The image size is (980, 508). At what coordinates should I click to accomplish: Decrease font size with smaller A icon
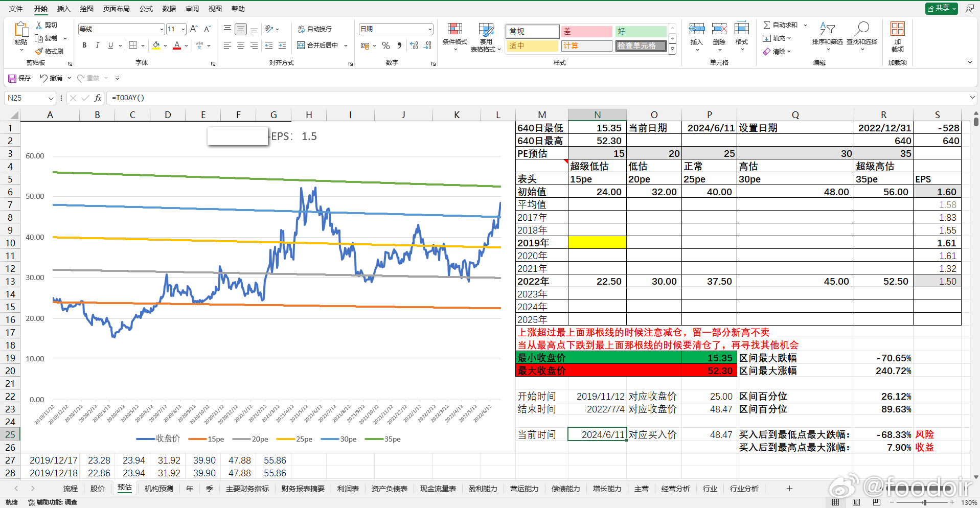tap(207, 29)
